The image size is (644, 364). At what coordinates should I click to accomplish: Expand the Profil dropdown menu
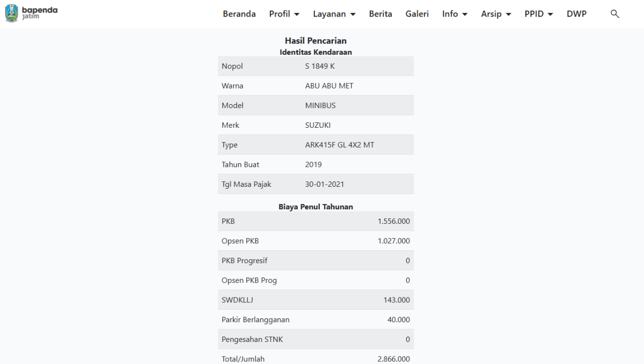click(x=284, y=14)
